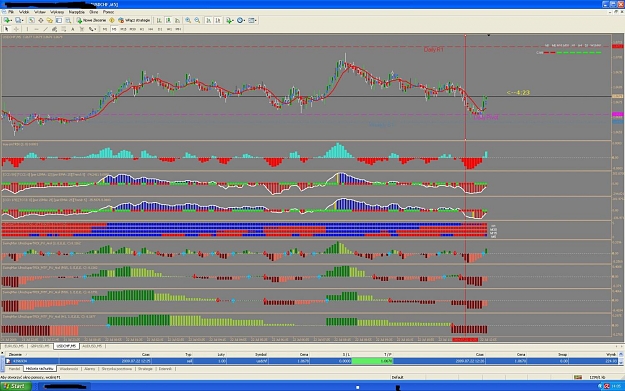Select the Skrzynka pocztowa tab
Viewport: 625px width, 391px height.
click(x=116, y=369)
